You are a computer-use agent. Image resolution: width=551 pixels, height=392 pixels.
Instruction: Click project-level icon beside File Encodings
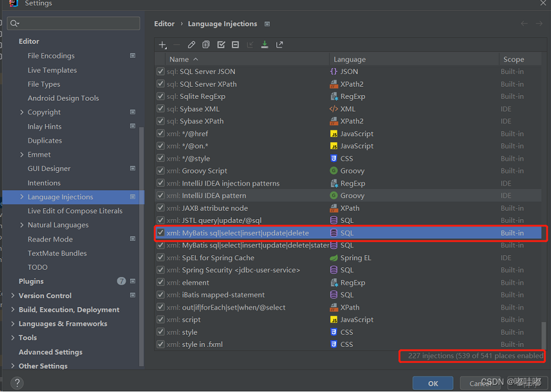click(132, 55)
